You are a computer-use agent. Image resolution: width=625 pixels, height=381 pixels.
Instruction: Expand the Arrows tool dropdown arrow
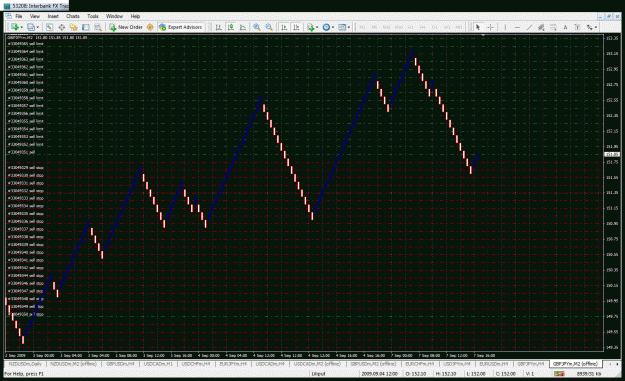click(x=596, y=27)
